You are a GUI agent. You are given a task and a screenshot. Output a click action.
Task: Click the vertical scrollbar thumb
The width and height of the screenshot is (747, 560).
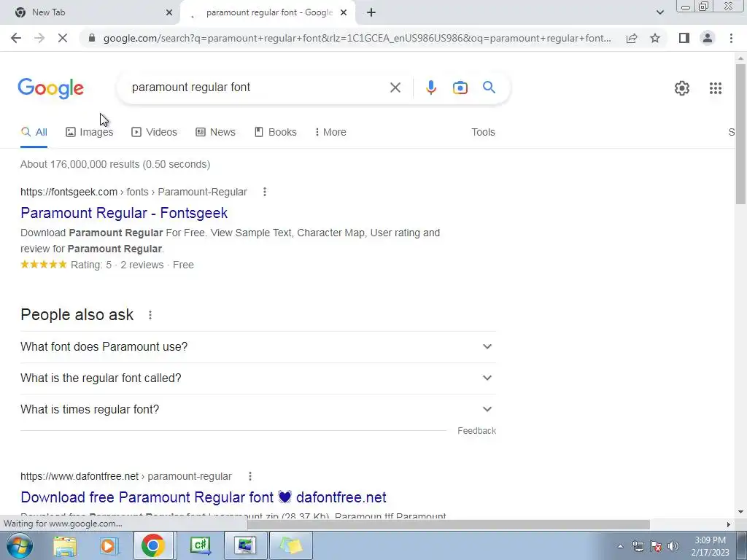click(740, 133)
